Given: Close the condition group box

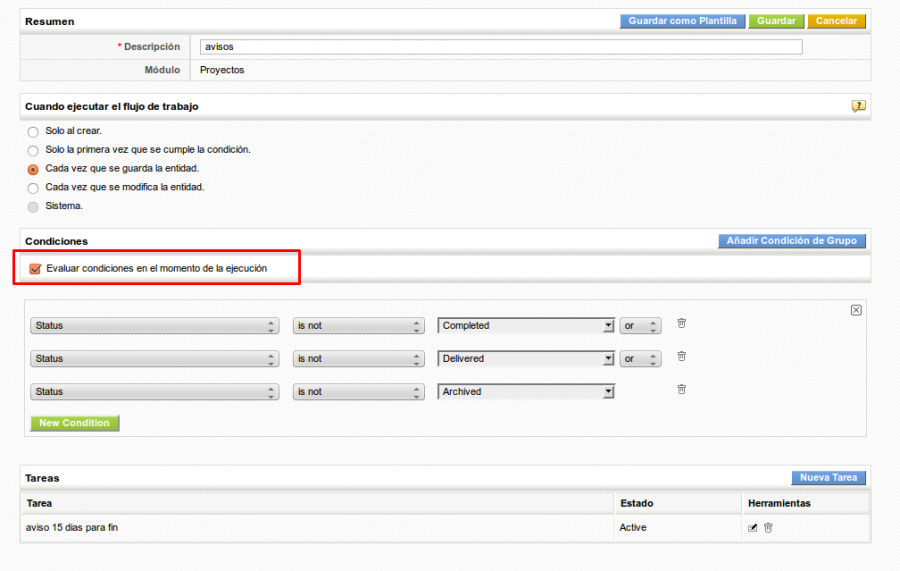Looking at the screenshot, I should (856, 310).
